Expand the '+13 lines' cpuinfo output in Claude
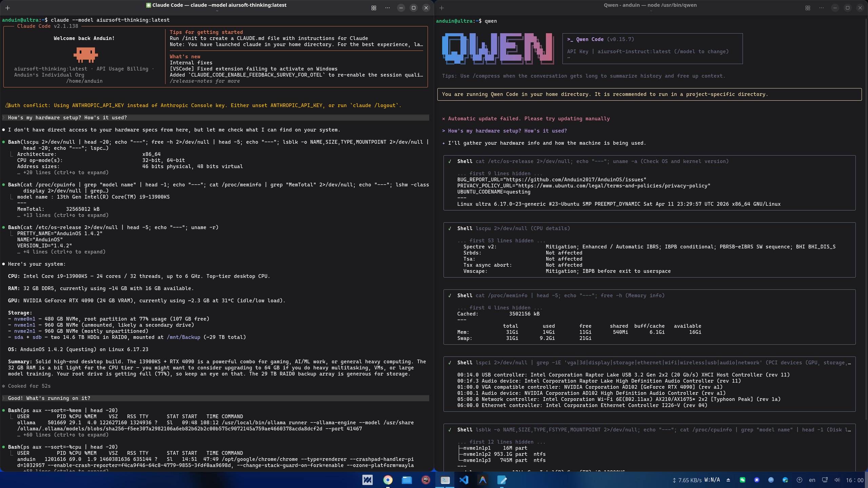The width and height of the screenshot is (868, 488). pyautogui.click(x=63, y=215)
